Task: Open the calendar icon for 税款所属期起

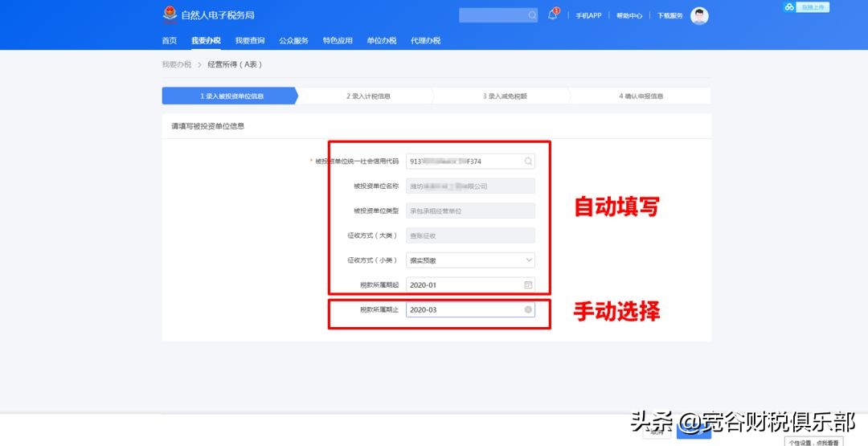Action: (528, 284)
